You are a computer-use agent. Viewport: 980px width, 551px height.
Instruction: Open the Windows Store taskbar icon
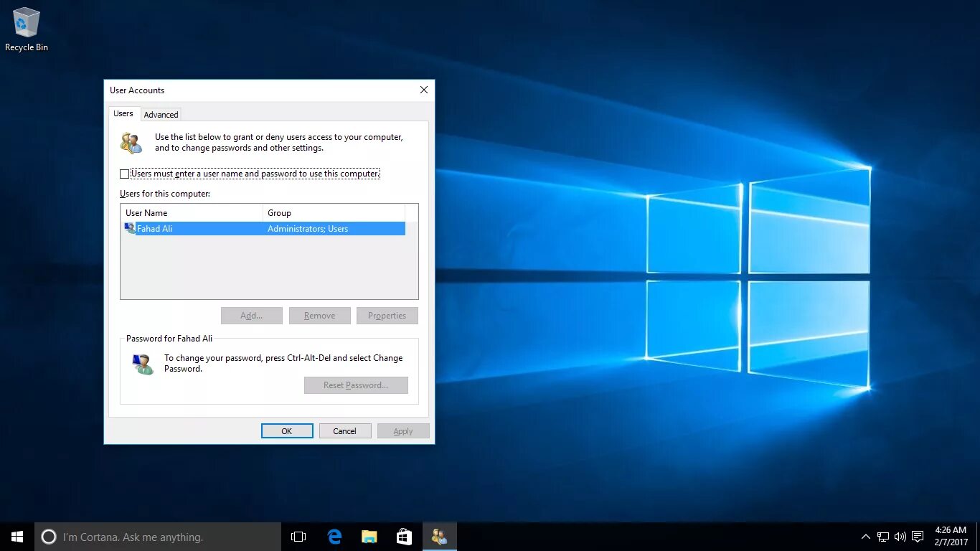404,537
